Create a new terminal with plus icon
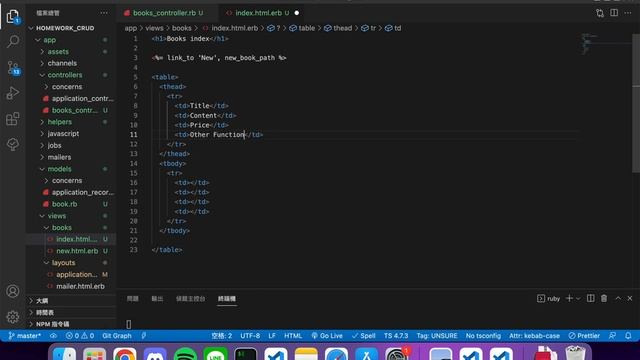Screen dimensions: 640x360 569,298
